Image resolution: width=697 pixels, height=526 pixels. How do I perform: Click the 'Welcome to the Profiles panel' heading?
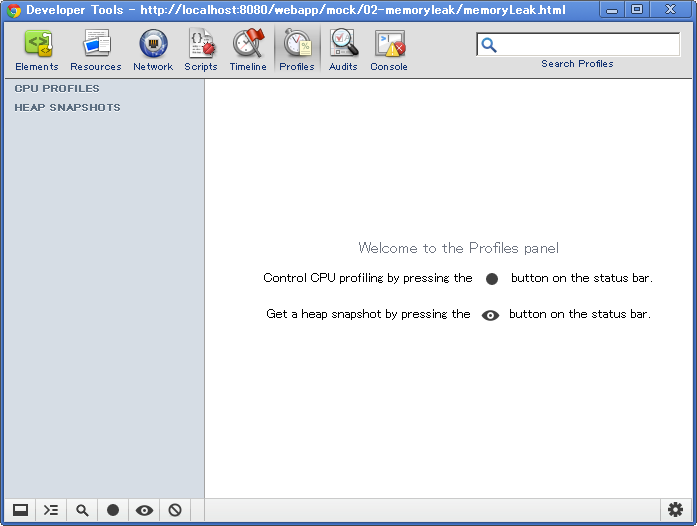pos(458,248)
